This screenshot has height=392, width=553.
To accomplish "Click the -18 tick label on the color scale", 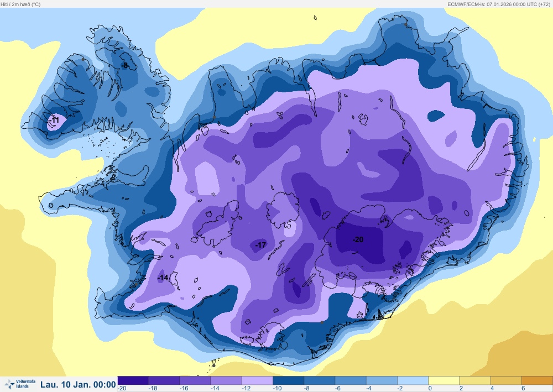I will [153, 389].
